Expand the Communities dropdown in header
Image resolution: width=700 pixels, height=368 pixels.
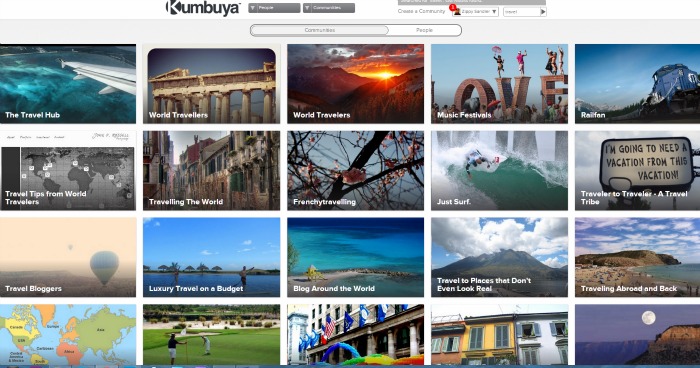329,8
